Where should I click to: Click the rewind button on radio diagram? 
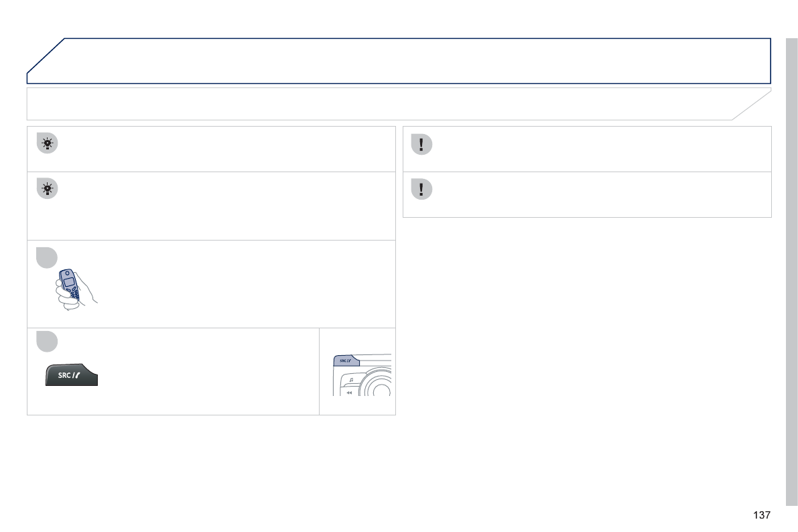[x=349, y=393]
